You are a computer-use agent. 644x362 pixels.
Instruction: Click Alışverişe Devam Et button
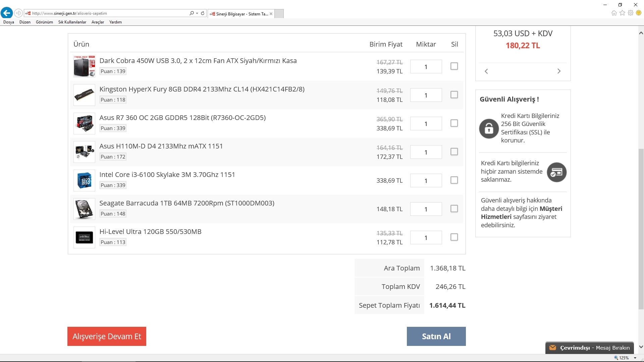107,336
